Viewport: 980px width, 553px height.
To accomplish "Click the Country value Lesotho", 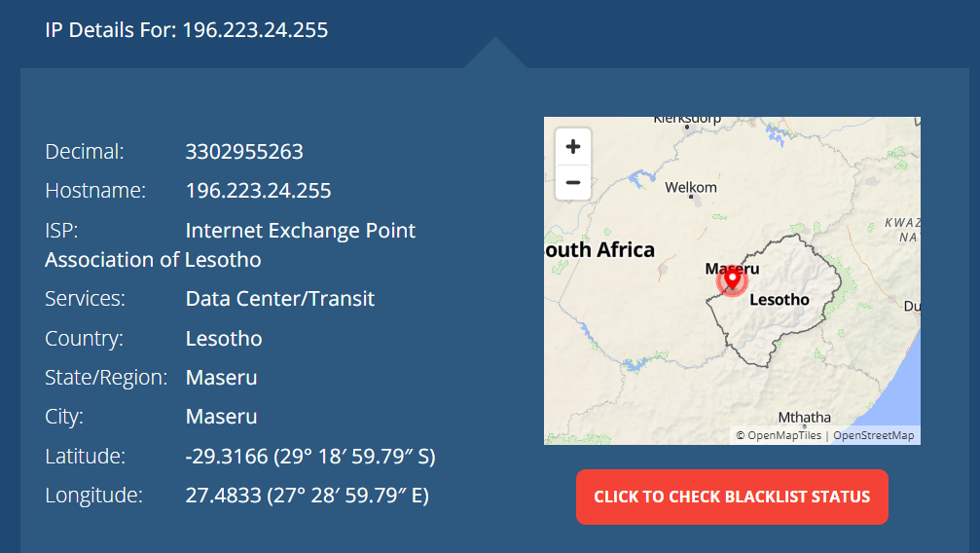I will [x=224, y=339].
